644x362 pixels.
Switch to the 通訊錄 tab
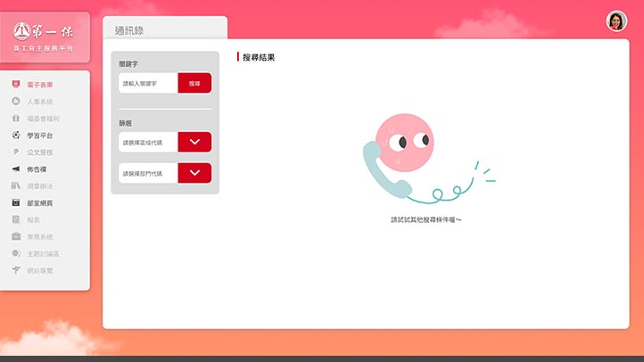point(129,30)
